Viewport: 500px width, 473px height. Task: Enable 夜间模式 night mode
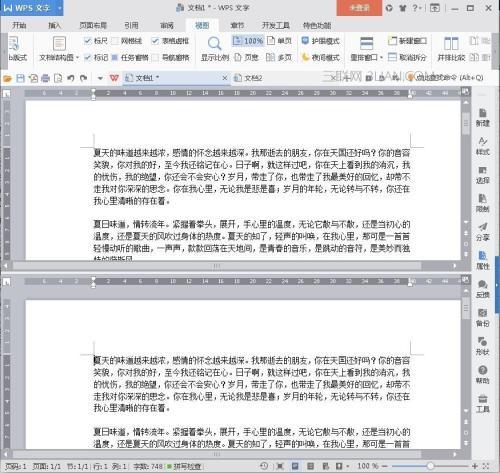320,57
